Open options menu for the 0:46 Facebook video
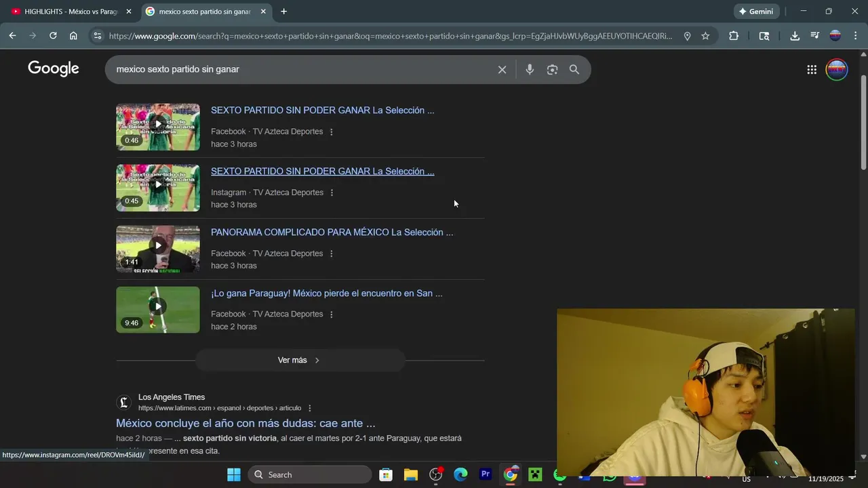Viewport: 868px width, 488px height. coord(332,131)
